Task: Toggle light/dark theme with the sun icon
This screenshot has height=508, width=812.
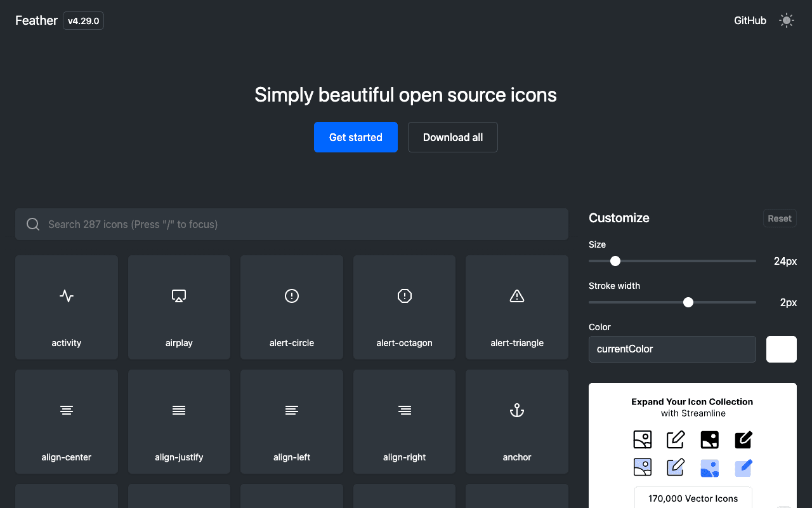Action: (x=786, y=20)
